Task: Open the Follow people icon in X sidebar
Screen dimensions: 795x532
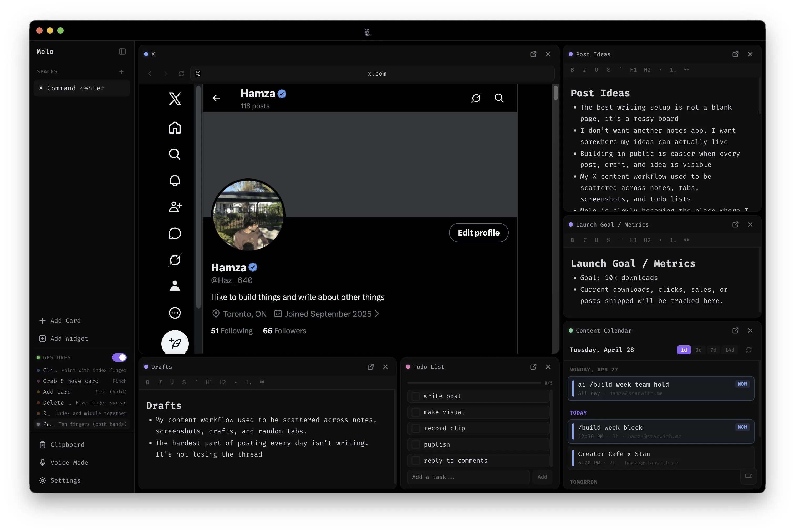Action: 175,207
